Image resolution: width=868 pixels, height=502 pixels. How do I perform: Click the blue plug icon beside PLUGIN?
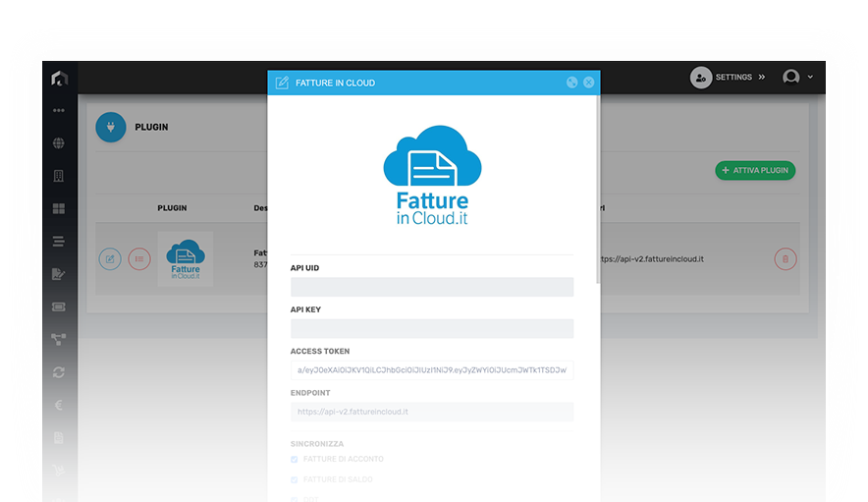pos(111,127)
